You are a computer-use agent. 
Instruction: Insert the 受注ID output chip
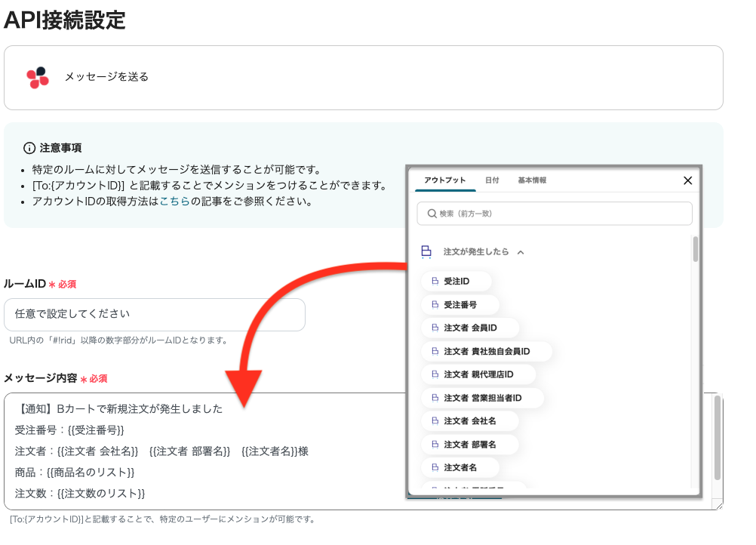[x=456, y=282]
